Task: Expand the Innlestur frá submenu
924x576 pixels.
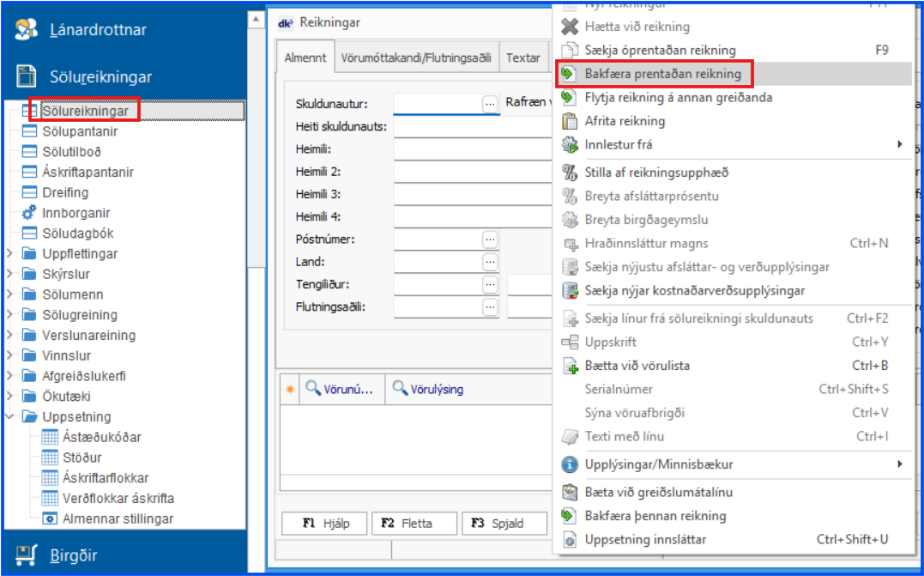Action: pyautogui.click(x=899, y=144)
